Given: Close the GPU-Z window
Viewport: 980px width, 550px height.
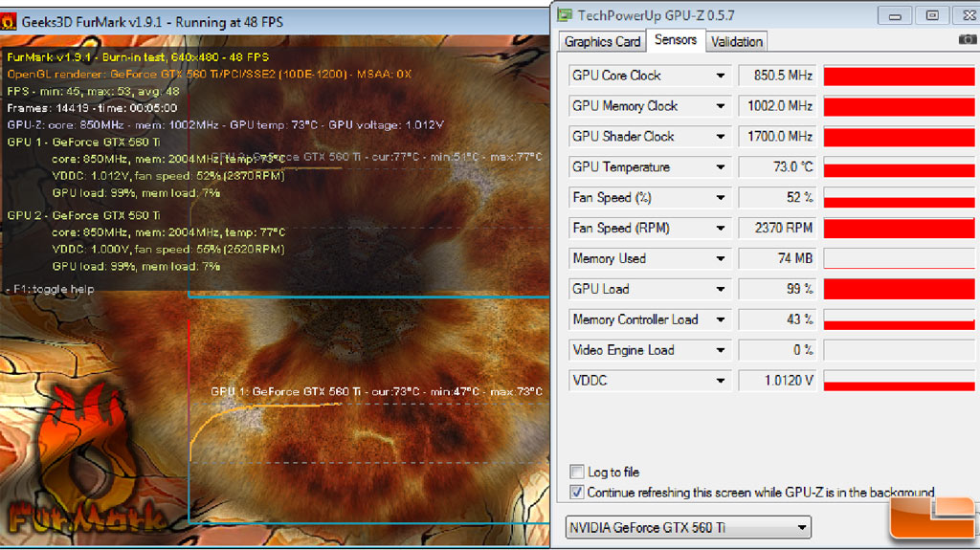Looking at the screenshot, I should [968, 15].
